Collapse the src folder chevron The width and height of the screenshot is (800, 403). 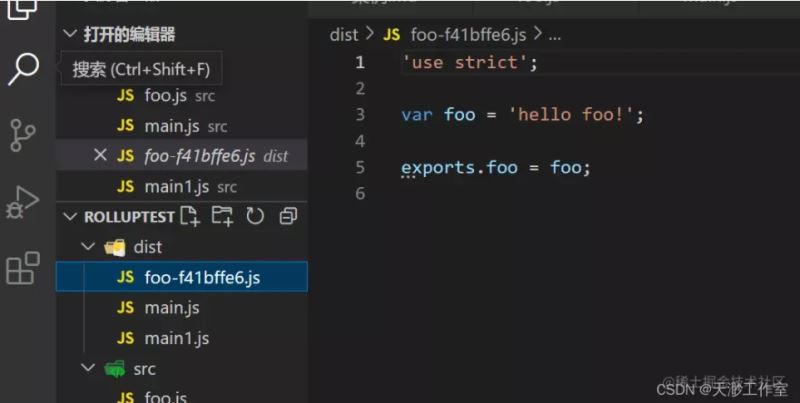(x=88, y=368)
